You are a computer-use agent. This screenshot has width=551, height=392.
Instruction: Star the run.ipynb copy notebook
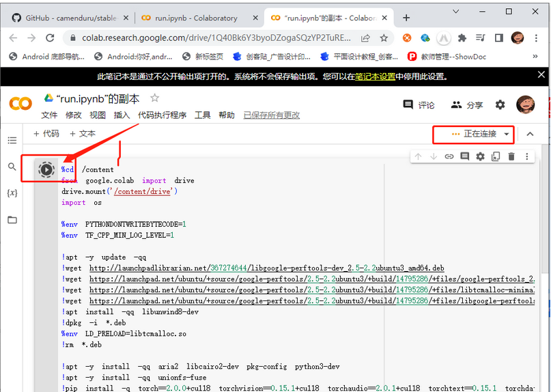click(154, 98)
